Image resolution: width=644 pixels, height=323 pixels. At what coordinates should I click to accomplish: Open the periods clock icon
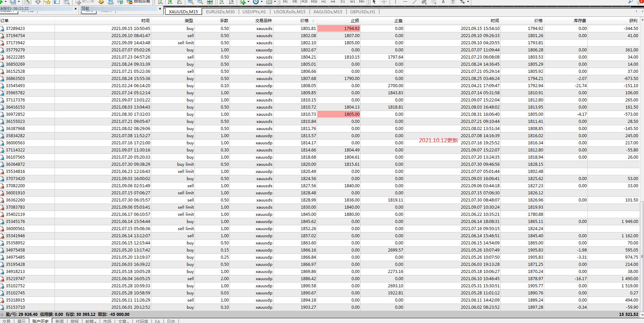256,2
